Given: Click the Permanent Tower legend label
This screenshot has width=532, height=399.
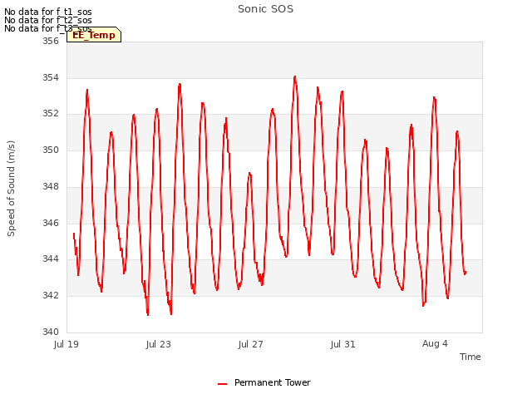Looking at the screenshot, I should tap(272, 382).
